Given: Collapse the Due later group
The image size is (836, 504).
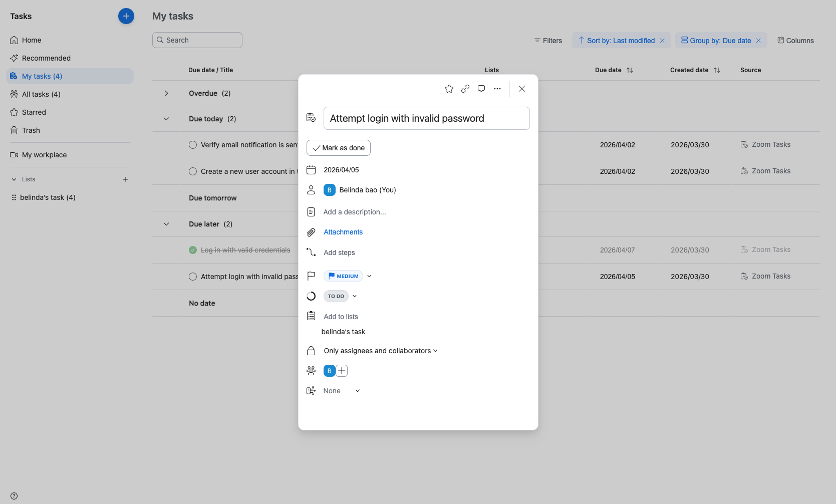Looking at the screenshot, I should (166, 224).
